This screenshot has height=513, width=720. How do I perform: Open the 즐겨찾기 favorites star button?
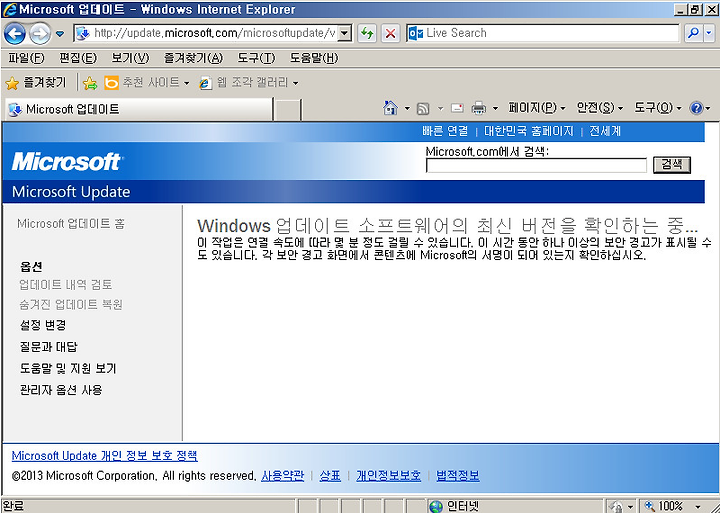point(36,83)
